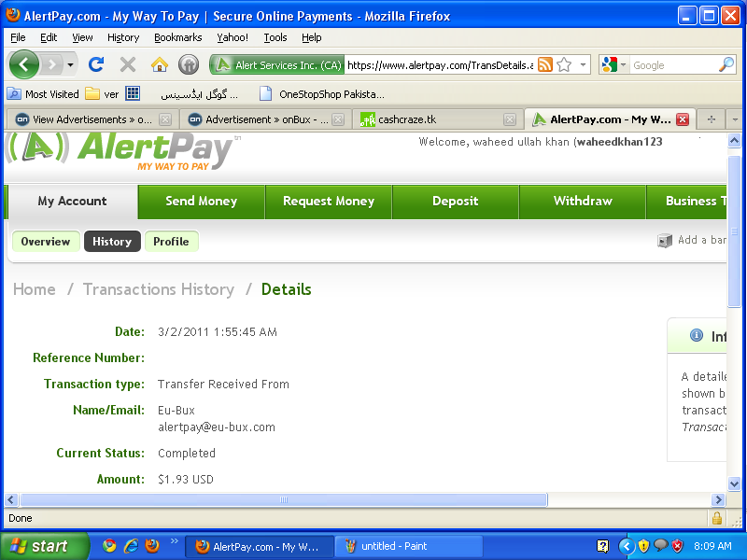Switch to the untitled - Paint taskbar button
Viewport: 747px width, 560px height.
pyautogui.click(x=408, y=546)
